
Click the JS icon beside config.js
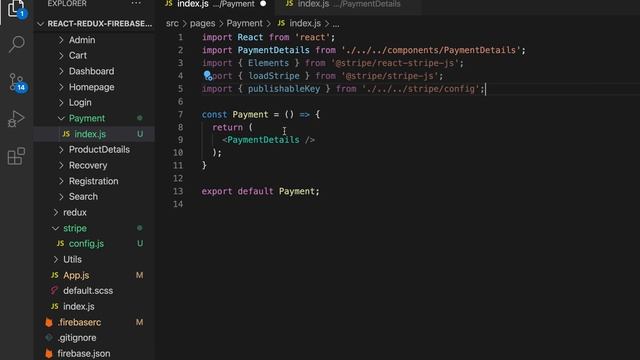click(x=60, y=244)
